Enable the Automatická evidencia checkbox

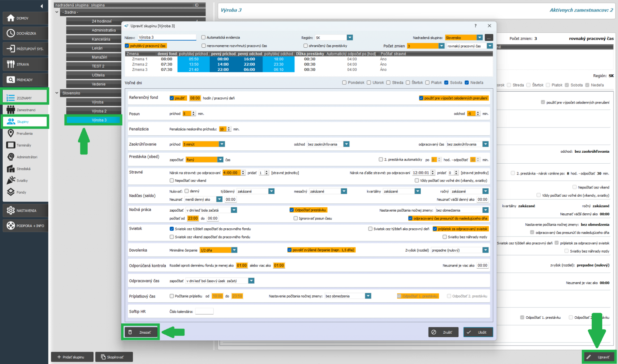click(x=204, y=37)
